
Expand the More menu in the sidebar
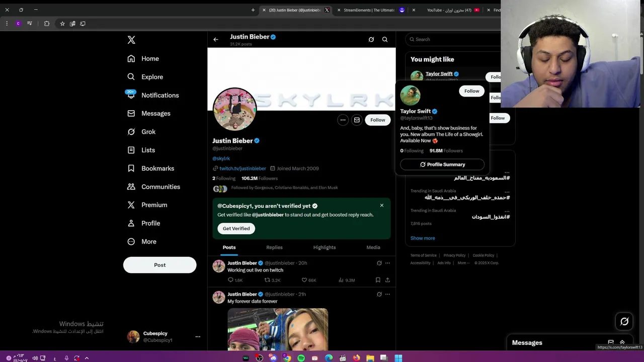(x=142, y=241)
